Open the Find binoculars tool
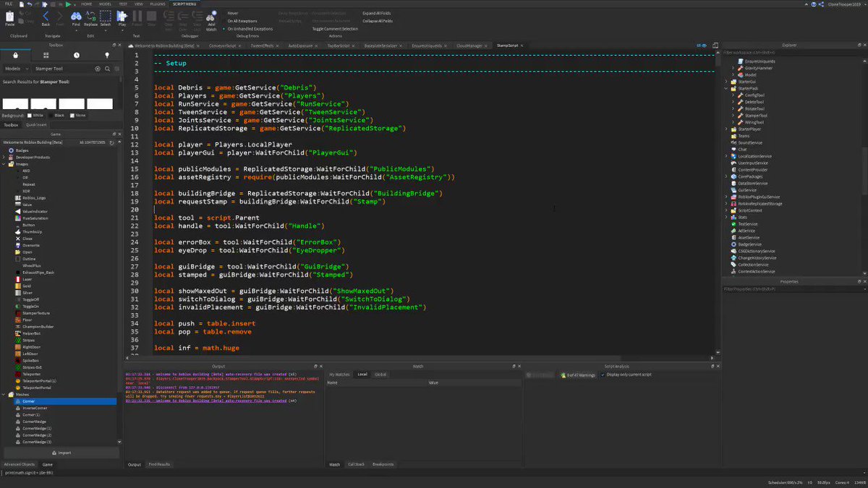This screenshot has height=488, width=868. pos(76,17)
